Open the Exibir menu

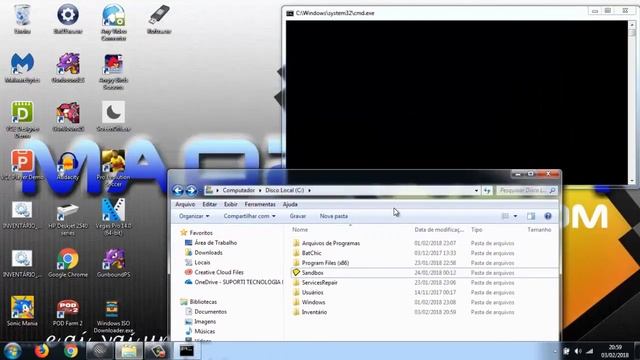[x=231, y=204]
